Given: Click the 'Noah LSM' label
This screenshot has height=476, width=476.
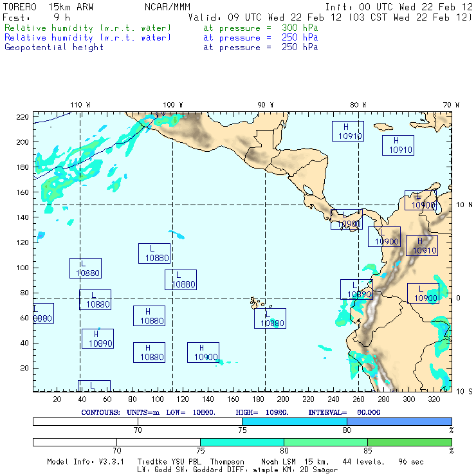Looking at the screenshot, I should tap(278, 462).
